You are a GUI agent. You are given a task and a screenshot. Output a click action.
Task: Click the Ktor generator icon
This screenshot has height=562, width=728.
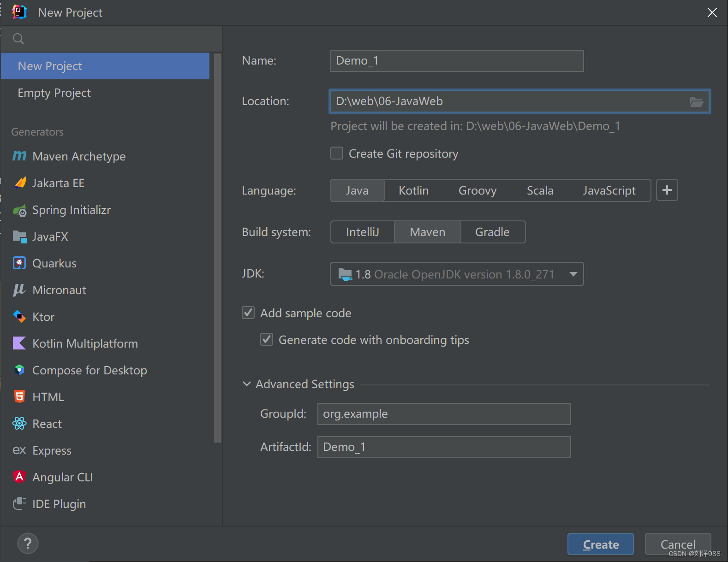pos(19,317)
